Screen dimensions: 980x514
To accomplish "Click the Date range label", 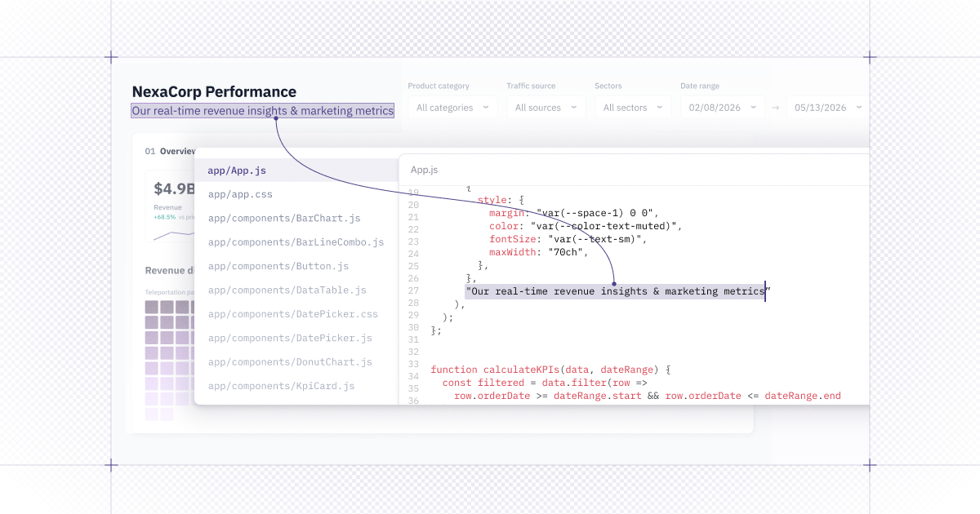I will tap(700, 86).
